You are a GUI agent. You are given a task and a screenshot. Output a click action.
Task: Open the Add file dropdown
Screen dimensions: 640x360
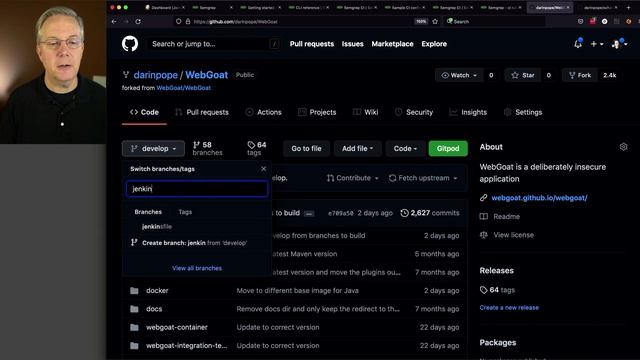(x=358, y=149)
